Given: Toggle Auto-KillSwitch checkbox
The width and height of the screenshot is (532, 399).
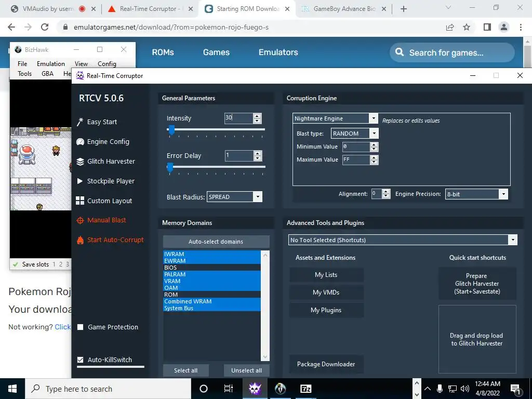Looking at the screenshot, I should 81,360.
